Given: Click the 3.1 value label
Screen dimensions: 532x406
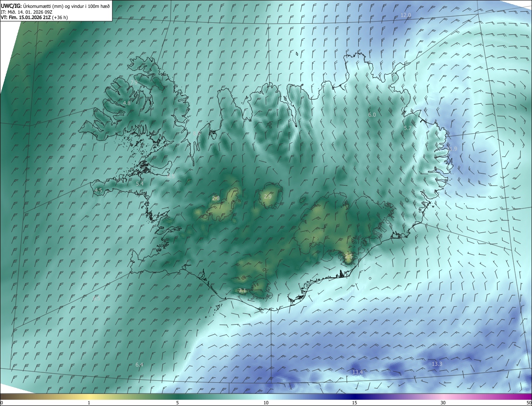Looking at the screenshot, I should click(x=243, y=290).
